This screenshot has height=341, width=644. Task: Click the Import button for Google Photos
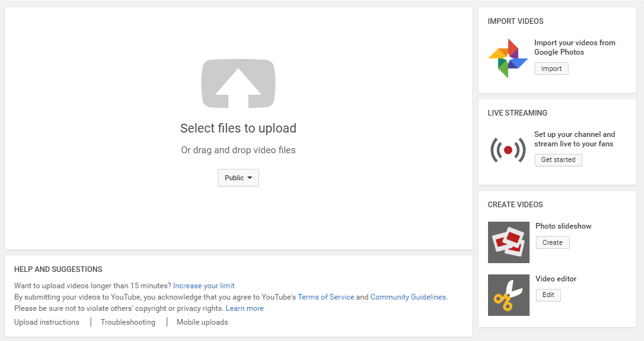click(551, 68)
